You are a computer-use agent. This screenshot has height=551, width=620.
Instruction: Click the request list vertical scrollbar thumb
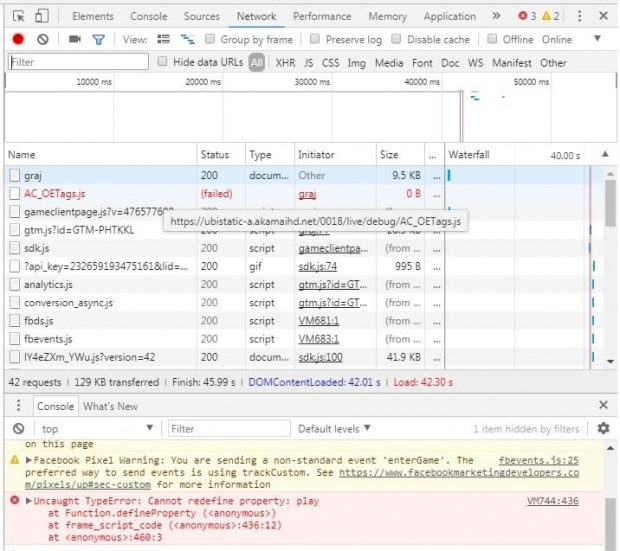coord(610,203)
